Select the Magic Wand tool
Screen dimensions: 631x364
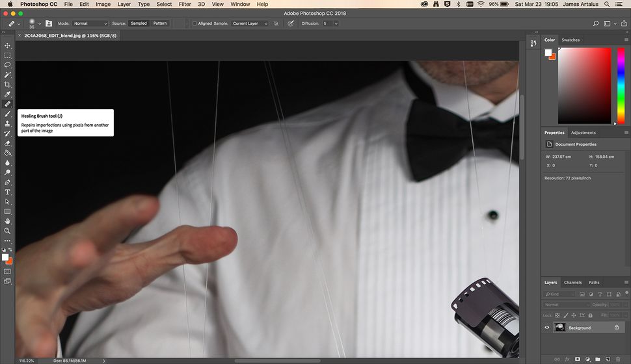pyautogui.click(x=7, y=75)
